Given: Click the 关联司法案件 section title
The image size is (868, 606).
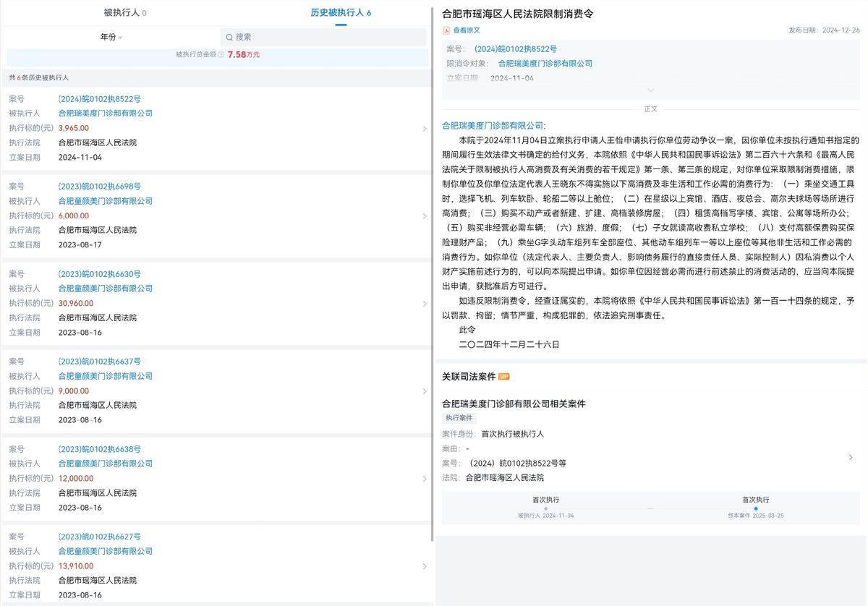Looking at the screenshot, I should coord(469,377).
